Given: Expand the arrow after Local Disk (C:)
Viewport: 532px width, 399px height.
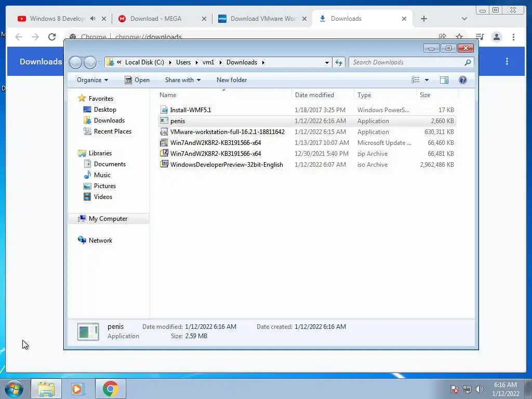Looking at the screenshot, I should 170,62.
